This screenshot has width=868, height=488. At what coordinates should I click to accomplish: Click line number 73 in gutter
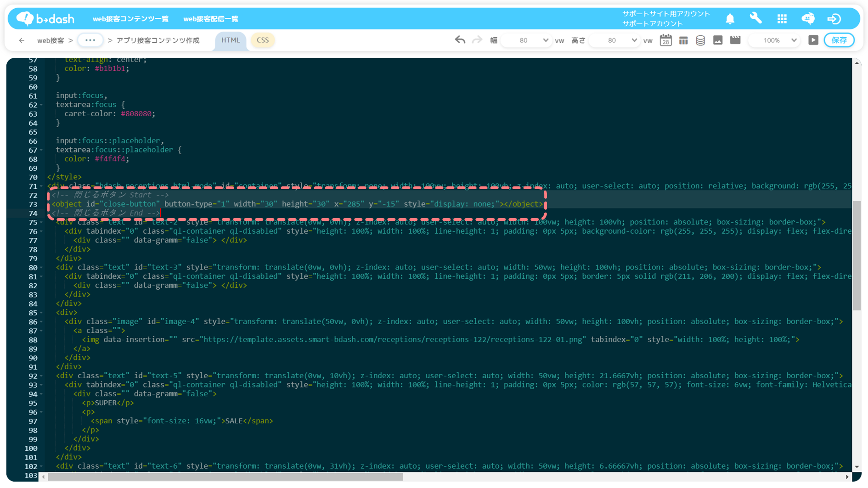click(x=33, y=204)
